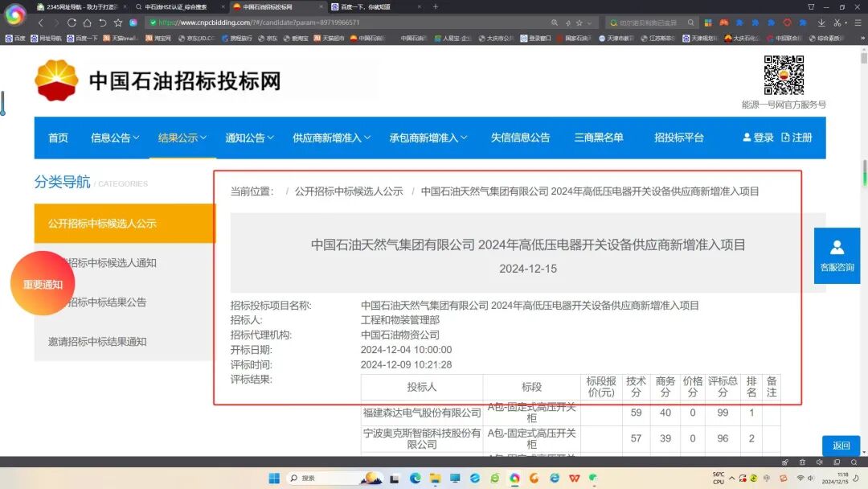Click the 返回 button
The height and width of the screenshot is (489, 868).
click(841, 445)
